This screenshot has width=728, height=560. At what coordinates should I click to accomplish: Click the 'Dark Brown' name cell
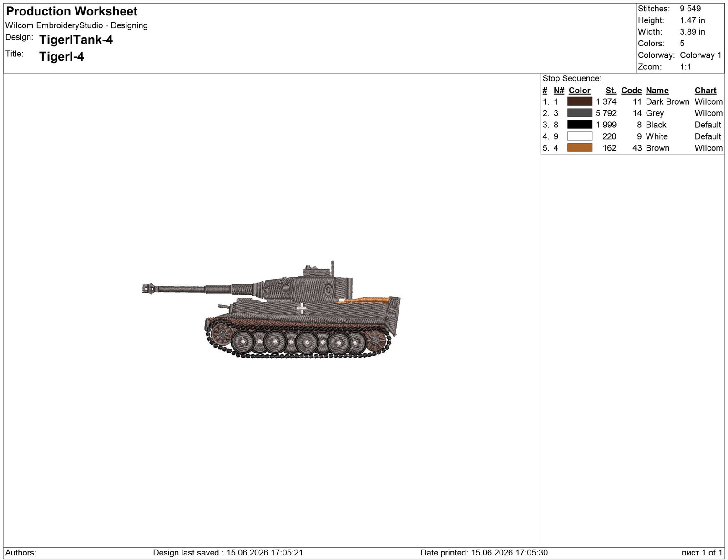tap(667, 101)
